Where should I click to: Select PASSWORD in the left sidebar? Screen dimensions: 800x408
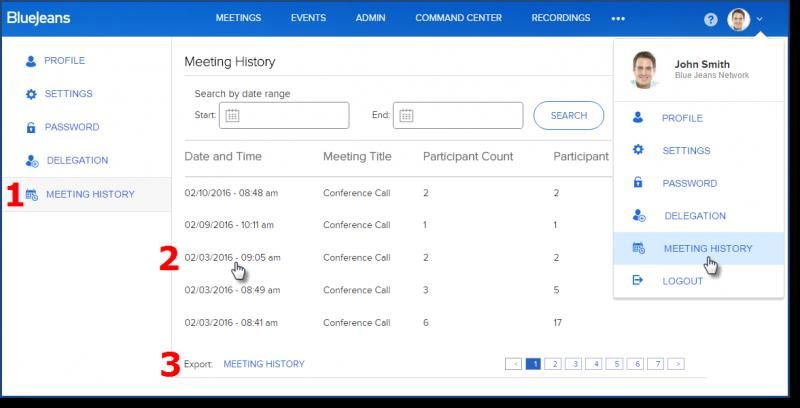click(72, 127)
